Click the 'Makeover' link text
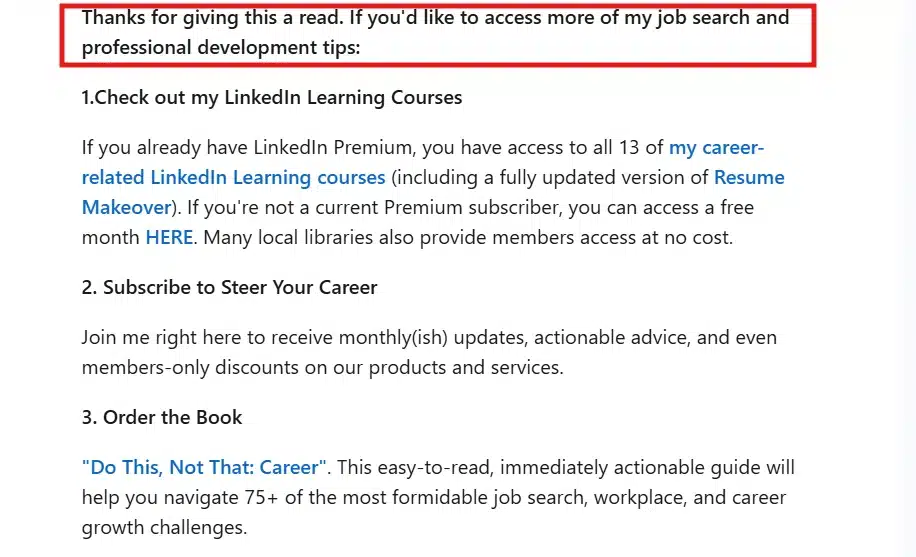The width and height of the screenshot is (916, 557). tap(126, 207)
